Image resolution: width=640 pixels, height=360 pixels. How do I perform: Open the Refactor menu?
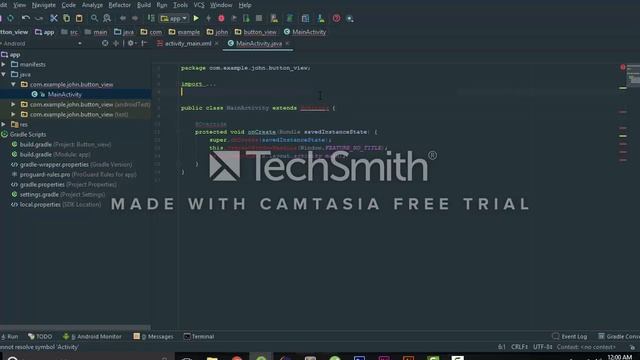(x=119, y=5)
